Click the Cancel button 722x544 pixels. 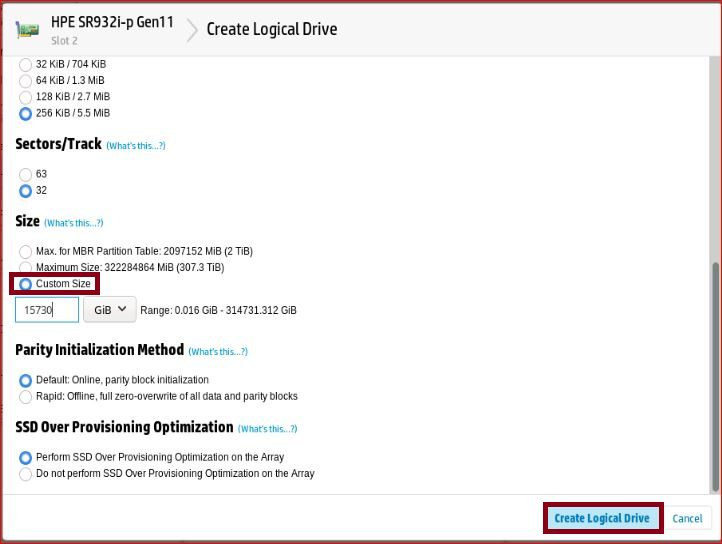coord(687,518)
